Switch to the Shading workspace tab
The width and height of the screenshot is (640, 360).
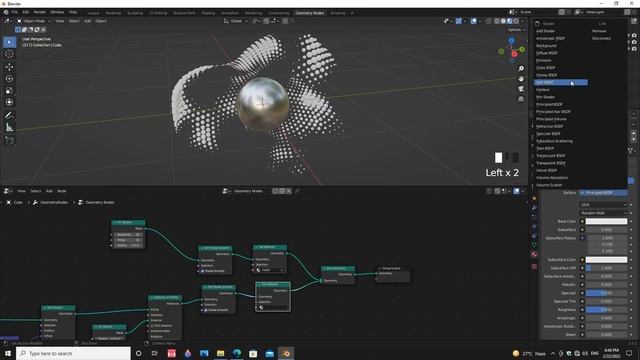pyautogui.click(x=208, y=13)
